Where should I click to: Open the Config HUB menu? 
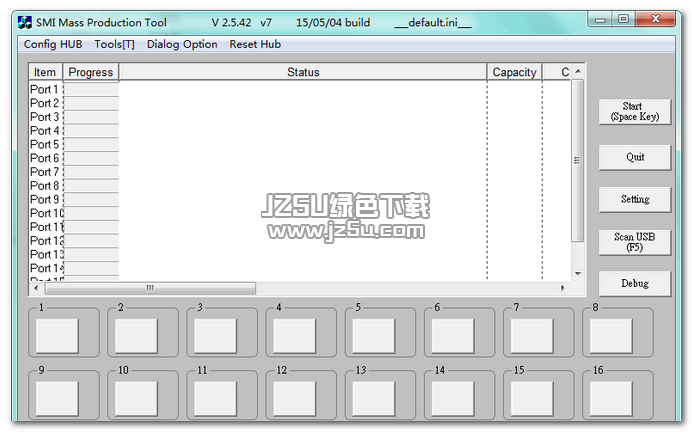tap(53, 44)
